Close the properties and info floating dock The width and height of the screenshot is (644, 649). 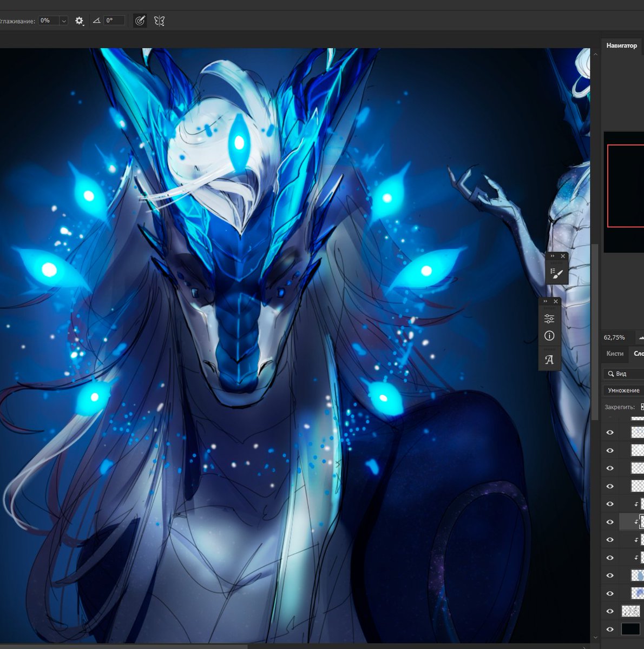click(555, 301)
